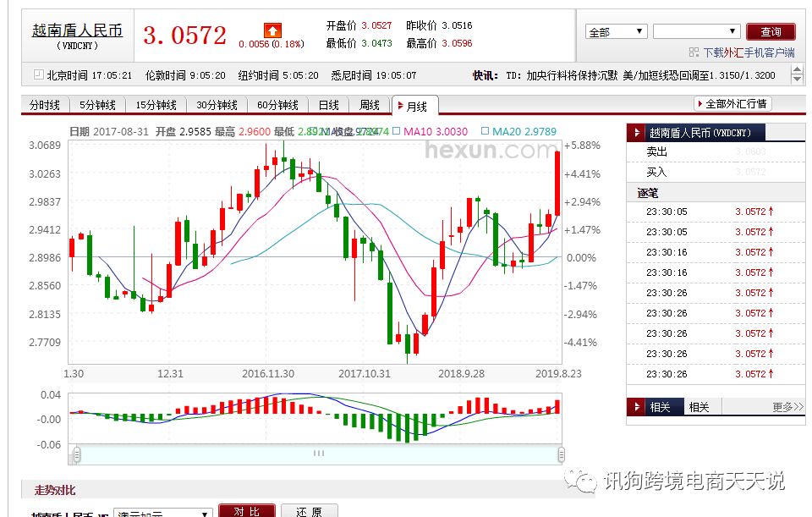The width and height of the screenshot is (812, 517).
Task: Click 更多>> link in related panel
Action: pos(787,407)
